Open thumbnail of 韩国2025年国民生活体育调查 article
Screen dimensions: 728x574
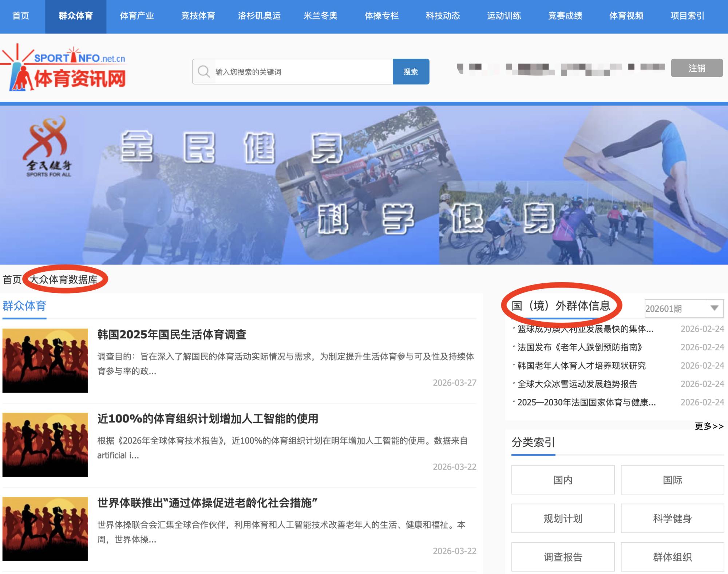(45, 361)
